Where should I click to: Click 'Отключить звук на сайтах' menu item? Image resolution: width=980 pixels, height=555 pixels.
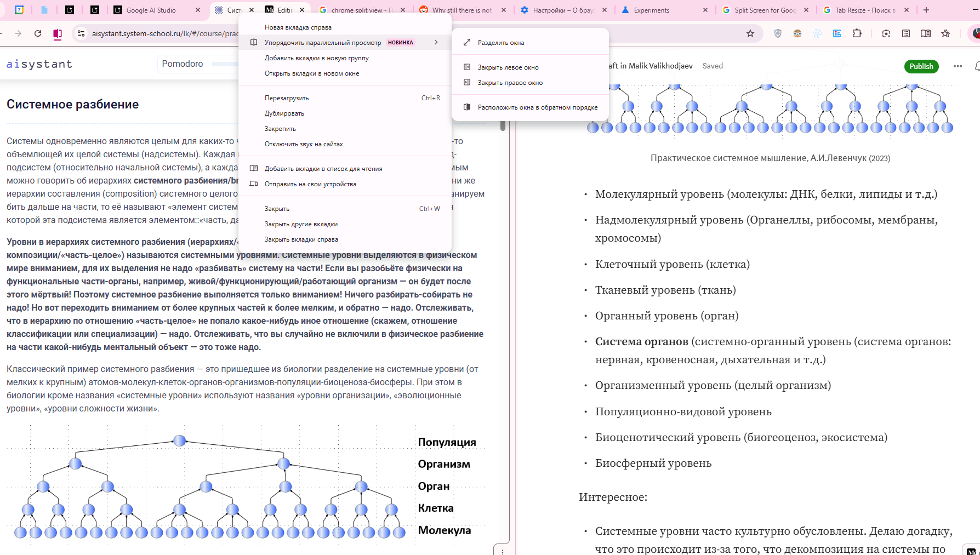coord(303,144)
